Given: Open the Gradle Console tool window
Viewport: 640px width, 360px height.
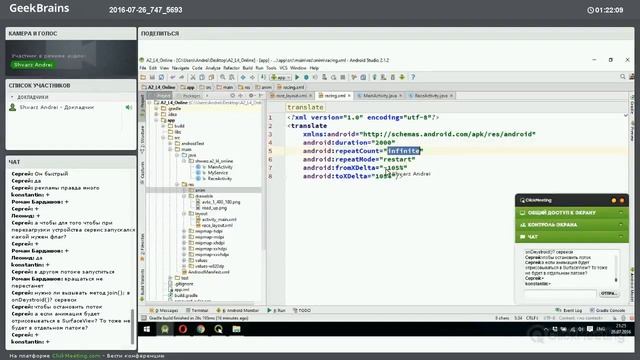Looking at the screenshot, I should [607, 311].
